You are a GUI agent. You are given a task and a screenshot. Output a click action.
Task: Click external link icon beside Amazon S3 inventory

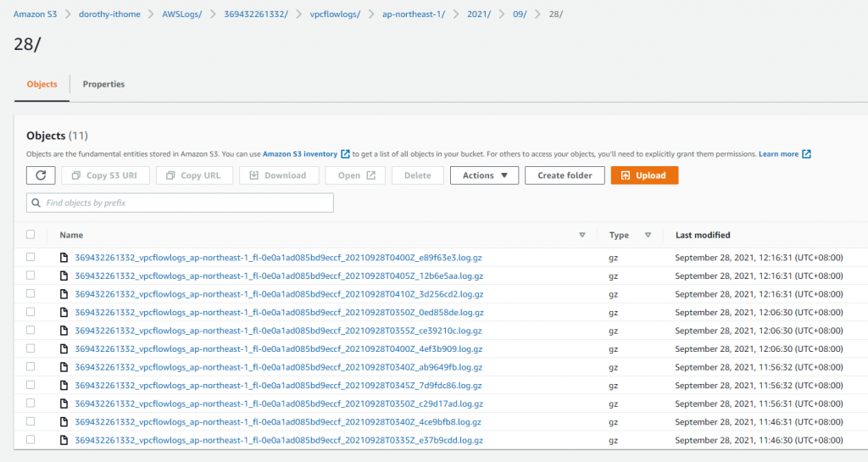click(345, 153)
